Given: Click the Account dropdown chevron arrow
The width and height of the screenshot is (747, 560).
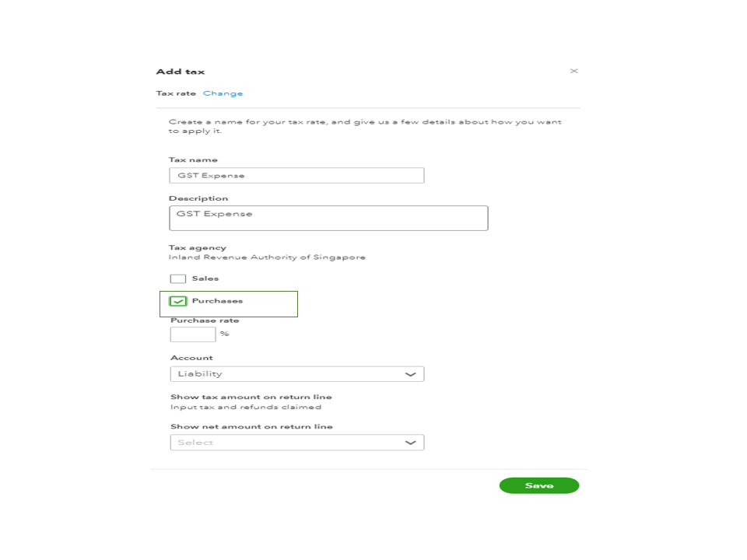Looking at the screenshot, I should pos(411,374).
